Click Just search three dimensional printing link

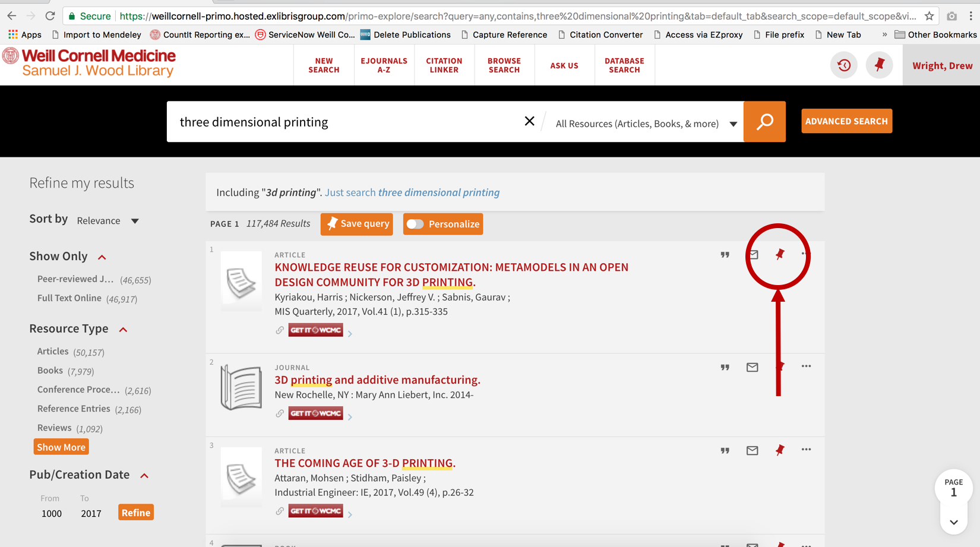pos(412,192)
